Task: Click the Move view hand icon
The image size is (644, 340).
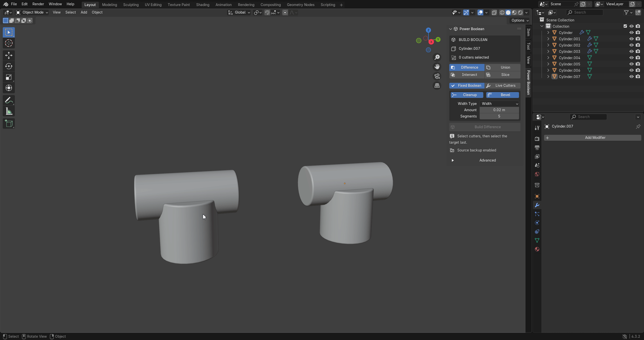Action: (437, 67)
